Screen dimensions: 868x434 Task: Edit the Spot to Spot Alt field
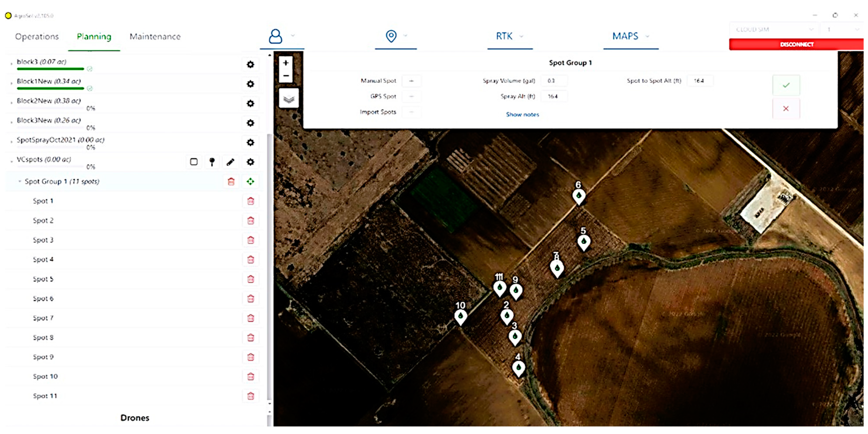[700, 81]
